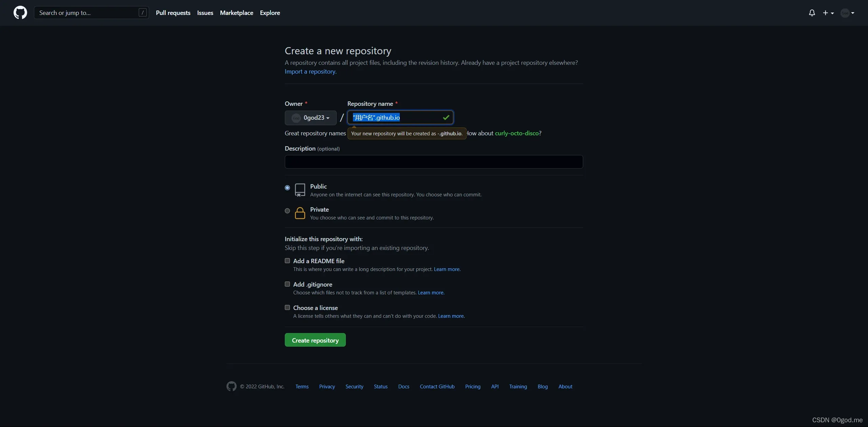Open Learn more about licenses
Image resolution: width=868 pixels, height=427 pixels.
coord(451,316)
